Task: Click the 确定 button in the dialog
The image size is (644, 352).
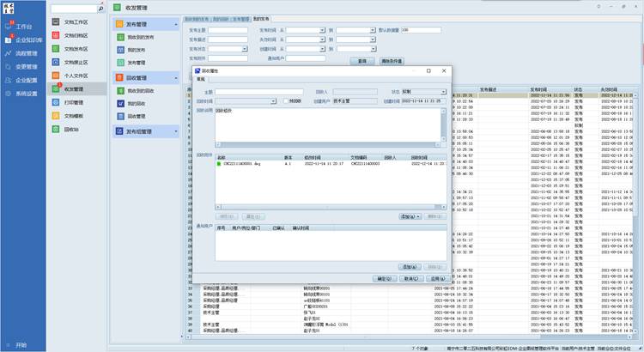Action: point(384,278)
